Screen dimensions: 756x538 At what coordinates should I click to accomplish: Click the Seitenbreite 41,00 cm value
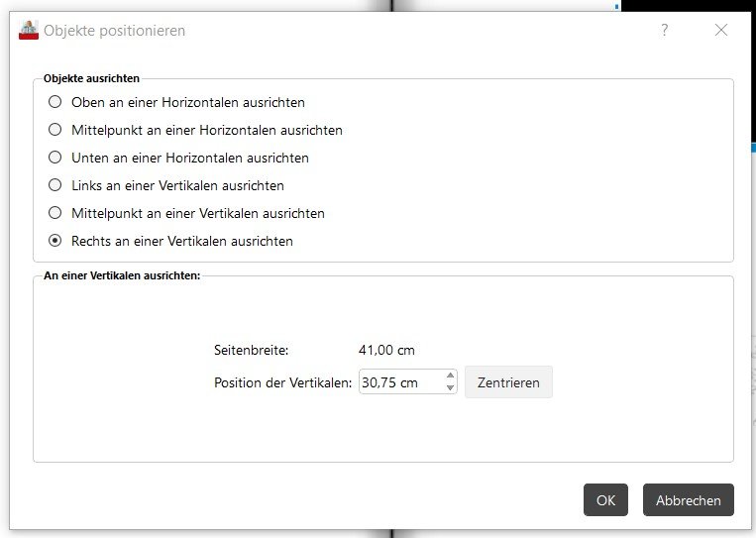click(386, 350)
